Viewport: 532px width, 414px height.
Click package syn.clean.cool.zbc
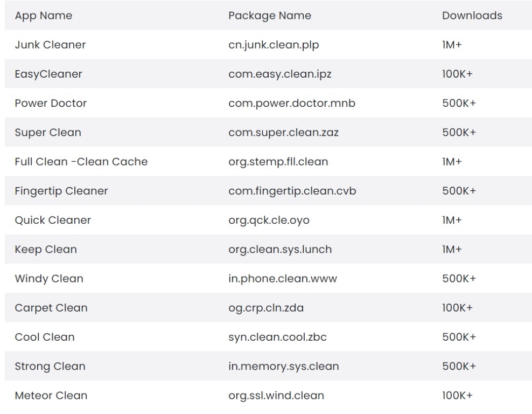(x=277, y=337)
